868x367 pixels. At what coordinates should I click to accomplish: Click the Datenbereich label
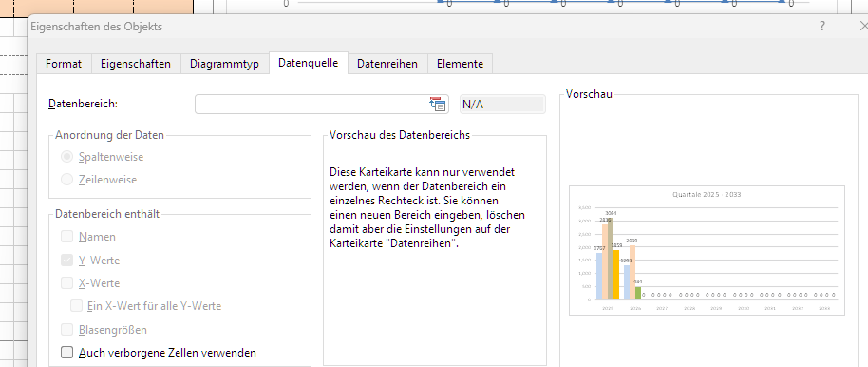coord(83,105)
